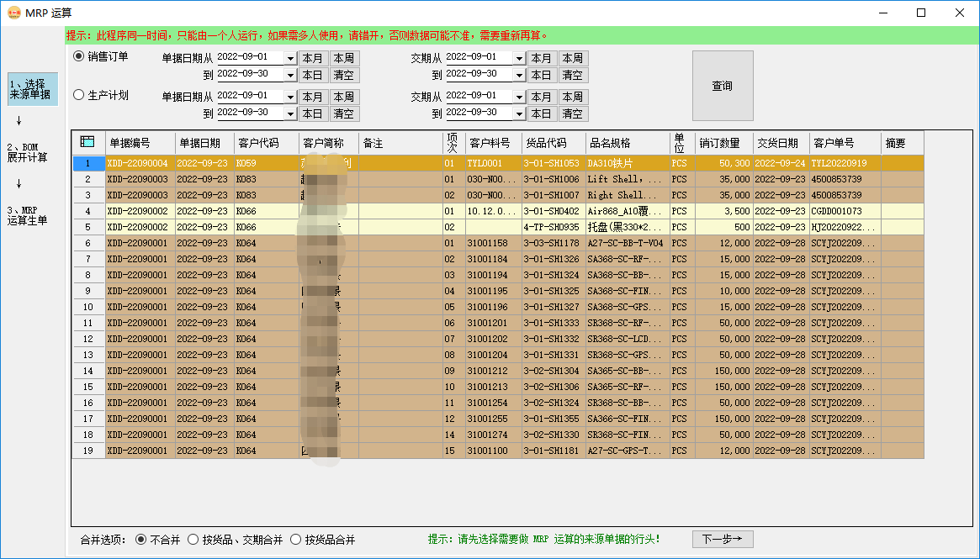
Task: Select row header number 1
Action: pyautogui.click(x=88, y=163)
